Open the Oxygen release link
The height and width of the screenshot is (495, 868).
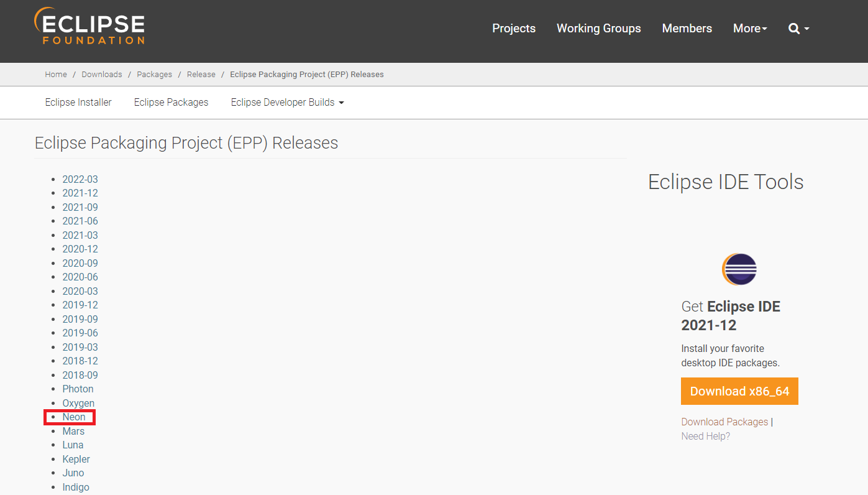(x=78, y=403)
